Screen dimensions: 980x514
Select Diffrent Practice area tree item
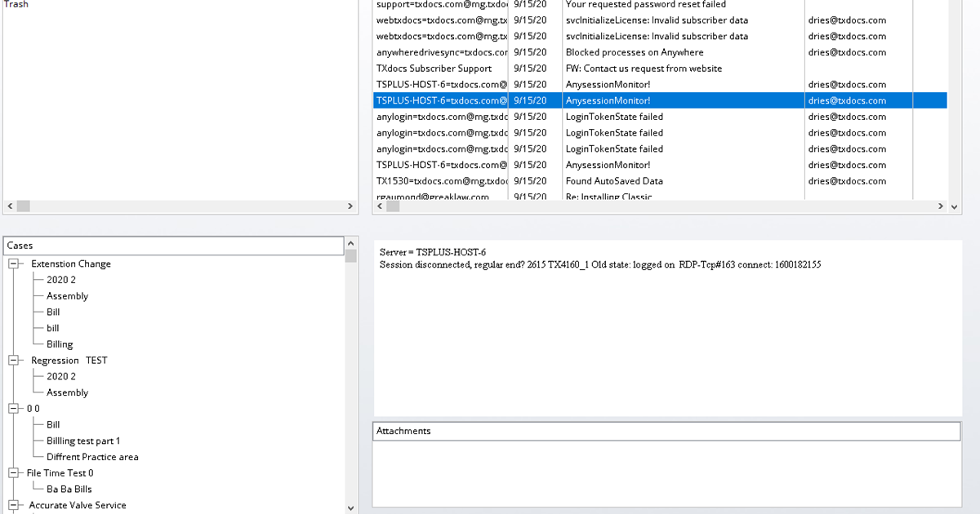[x=92, y=457]
